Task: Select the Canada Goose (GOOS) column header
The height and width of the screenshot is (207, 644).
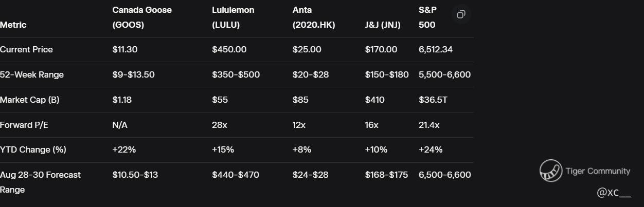Action: tap(142, 17)
